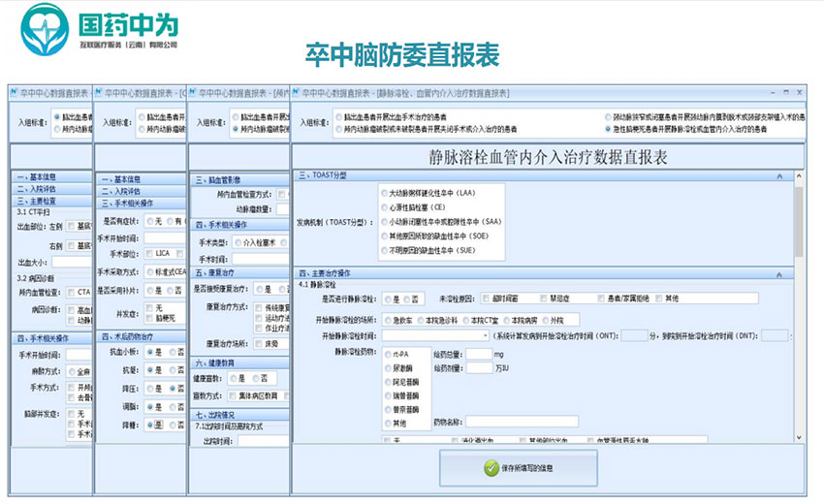The height and width of the screenshot is (504, 824).
Task: Click app icon of the third background window
Action: pos(192,92)
